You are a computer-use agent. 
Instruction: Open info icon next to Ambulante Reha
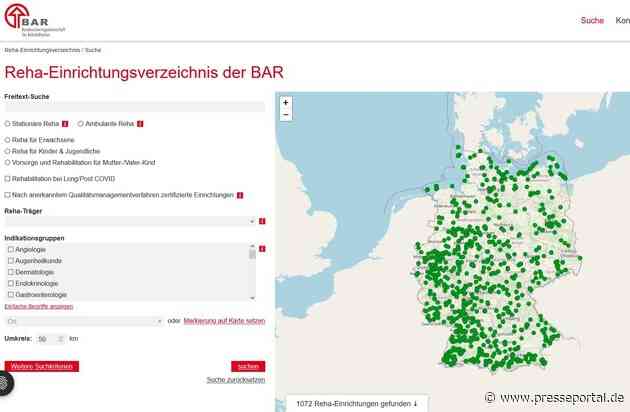(x=140, y=124)
